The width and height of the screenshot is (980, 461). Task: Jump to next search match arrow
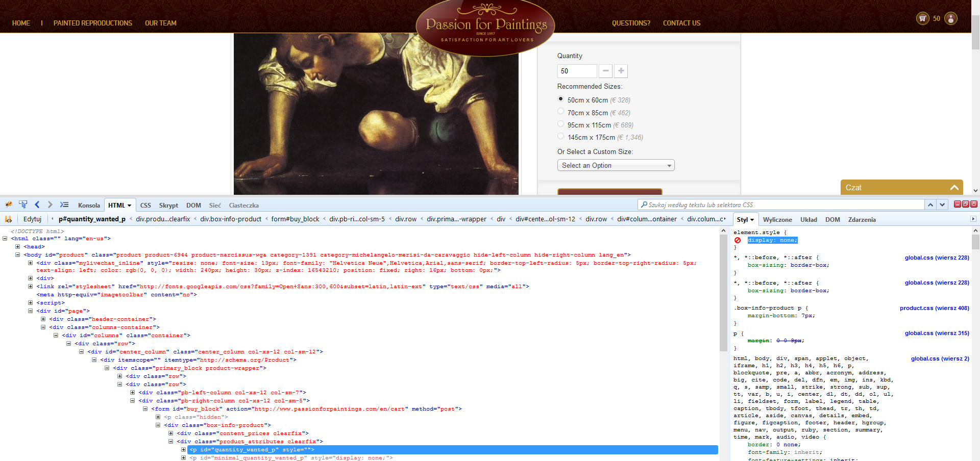(x=942, y=204)
